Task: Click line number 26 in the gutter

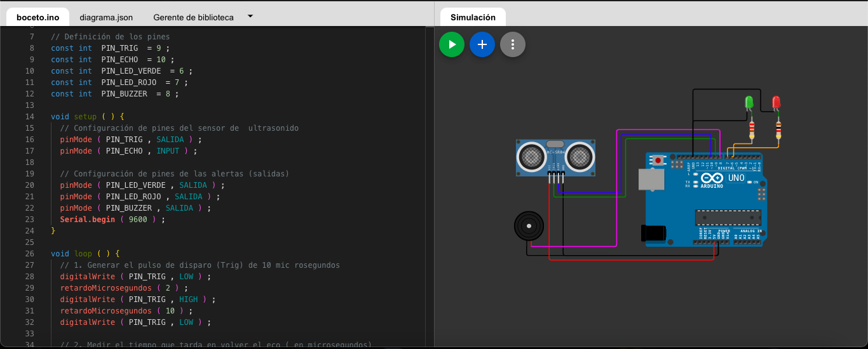Action: [30, 254]
